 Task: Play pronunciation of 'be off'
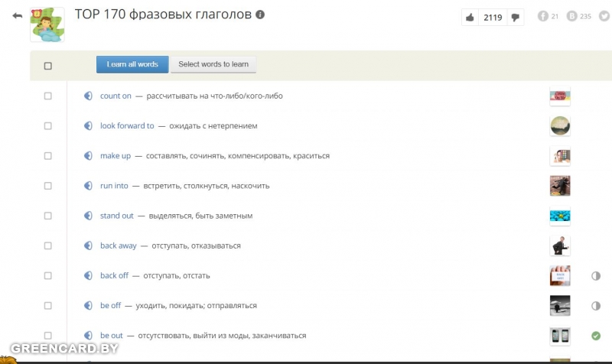click(88, 305)
